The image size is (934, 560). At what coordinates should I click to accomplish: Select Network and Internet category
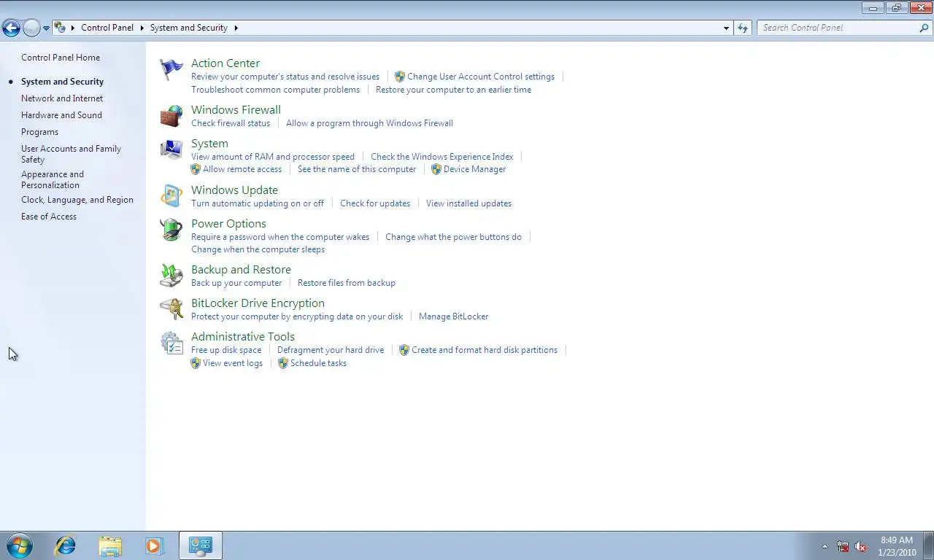pyautogui.click(x=62, y=98)
